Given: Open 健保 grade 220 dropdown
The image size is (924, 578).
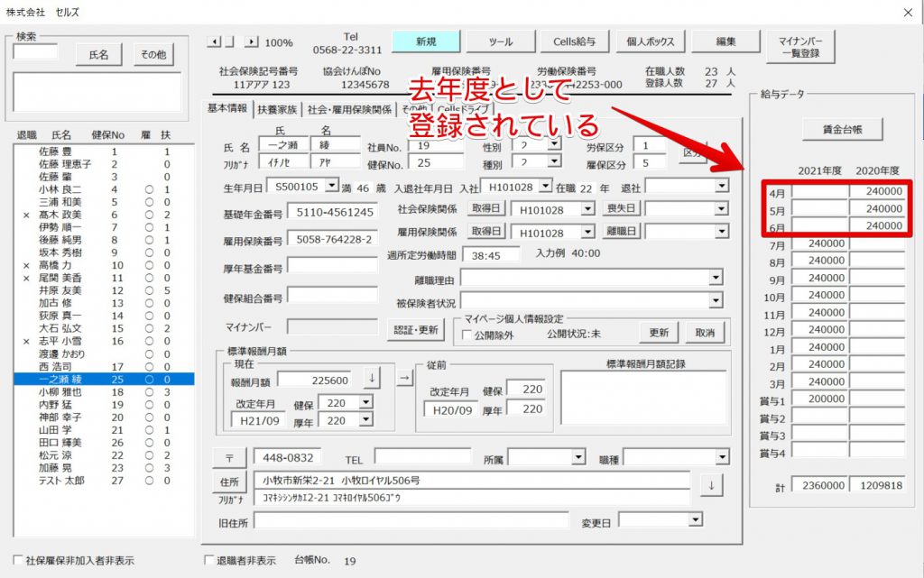Looking at the screenshot, I should click(366, 402).
